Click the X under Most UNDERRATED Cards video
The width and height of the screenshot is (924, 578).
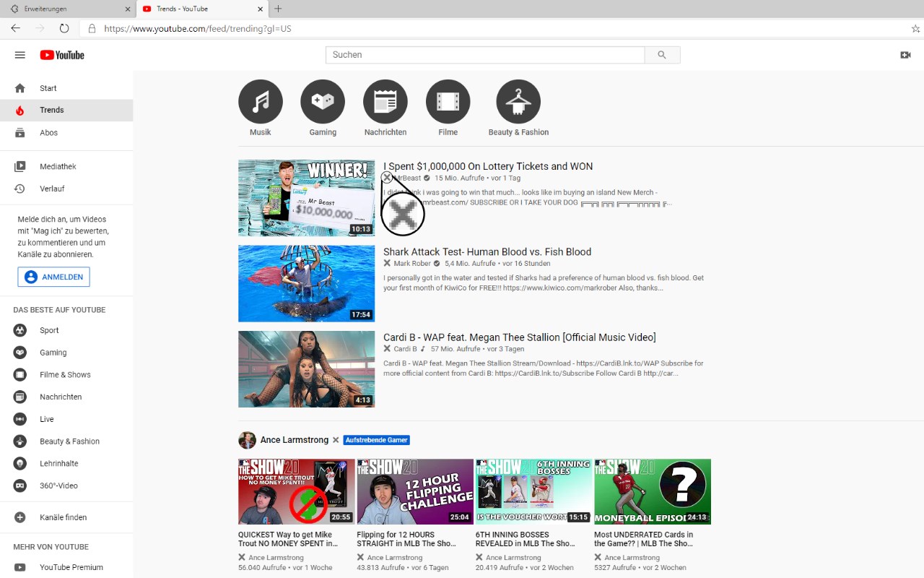coord(598,558)
